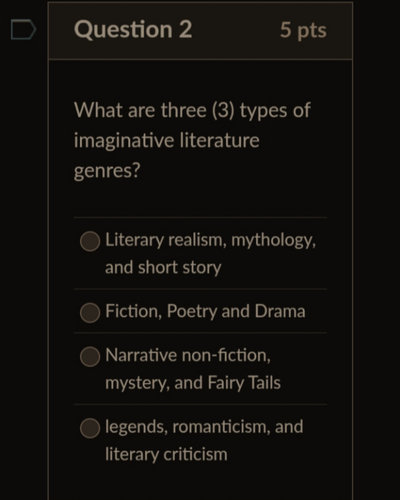Viewport: 400px width, 500px height.
Task: Select the radio button for Literary realism answer
Action: click(90, 241)
